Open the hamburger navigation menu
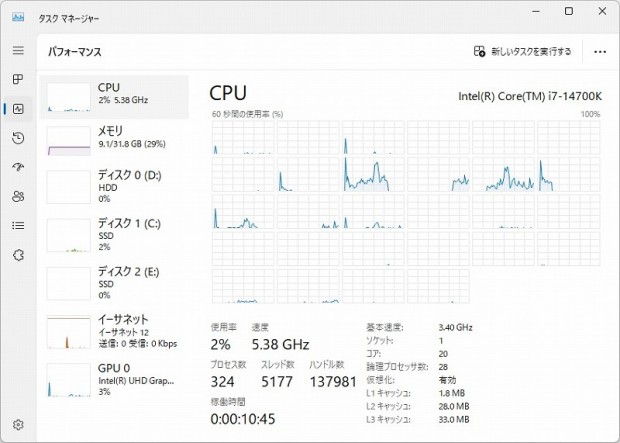Screen dimensions: 620x443 coord(18,51)
